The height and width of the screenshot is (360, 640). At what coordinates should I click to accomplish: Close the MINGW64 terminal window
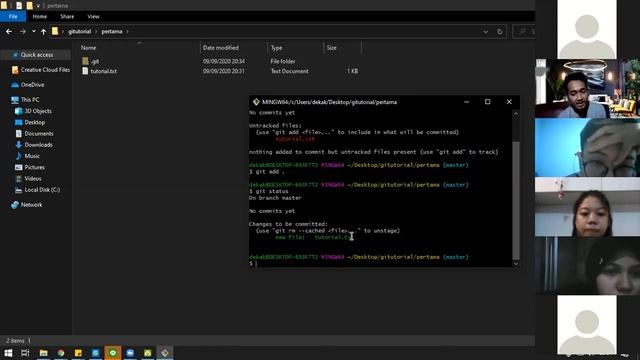tap(509, 102)
